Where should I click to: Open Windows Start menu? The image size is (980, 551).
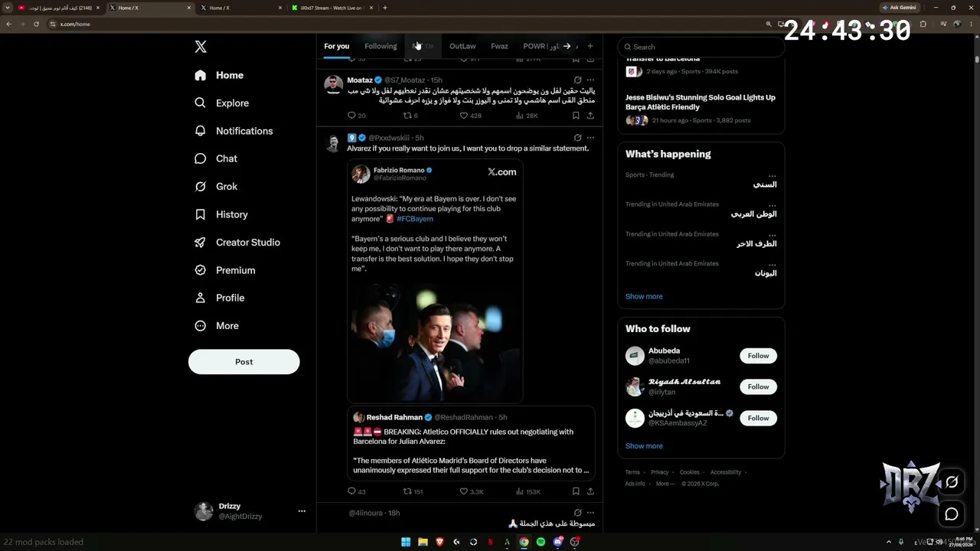pyautogui.click(x=406, y=542)
